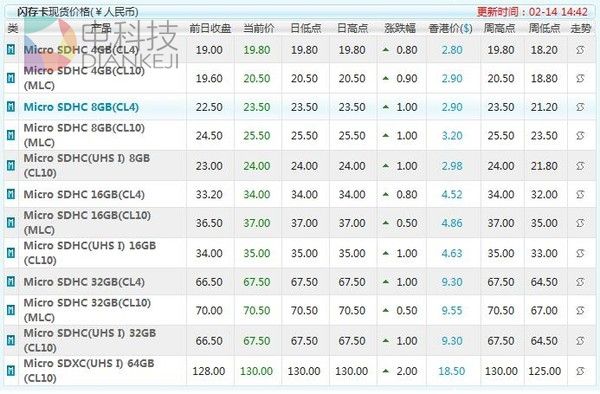Click the category icon beside Micro SDHC 4GB(CL4)

coord(11,49)
